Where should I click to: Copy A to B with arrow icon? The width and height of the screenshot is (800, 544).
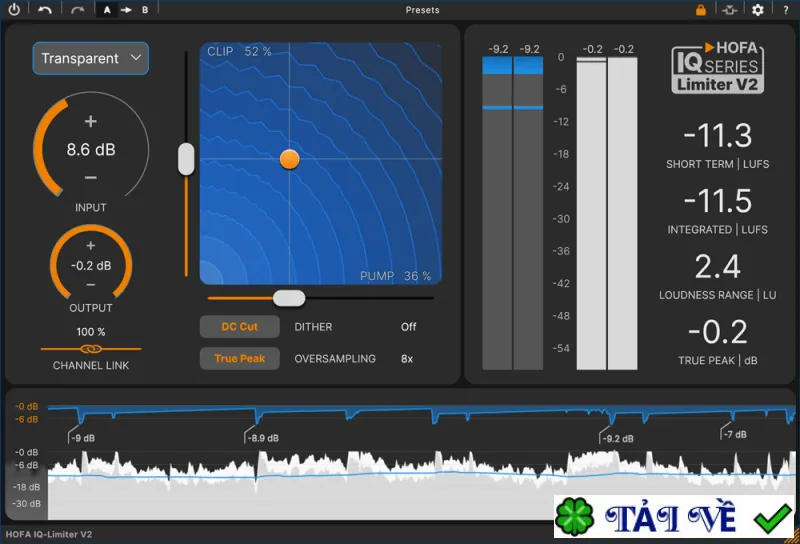pos(126,10)
